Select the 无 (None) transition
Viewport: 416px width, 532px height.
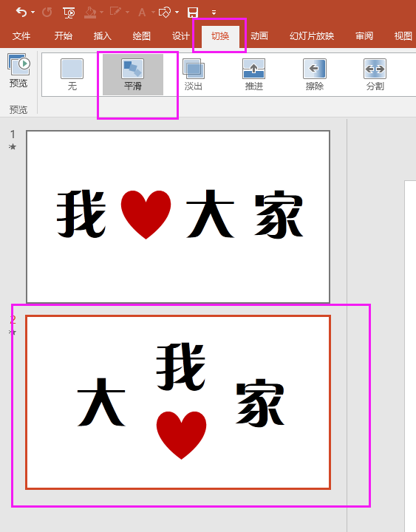click(72, 75)
